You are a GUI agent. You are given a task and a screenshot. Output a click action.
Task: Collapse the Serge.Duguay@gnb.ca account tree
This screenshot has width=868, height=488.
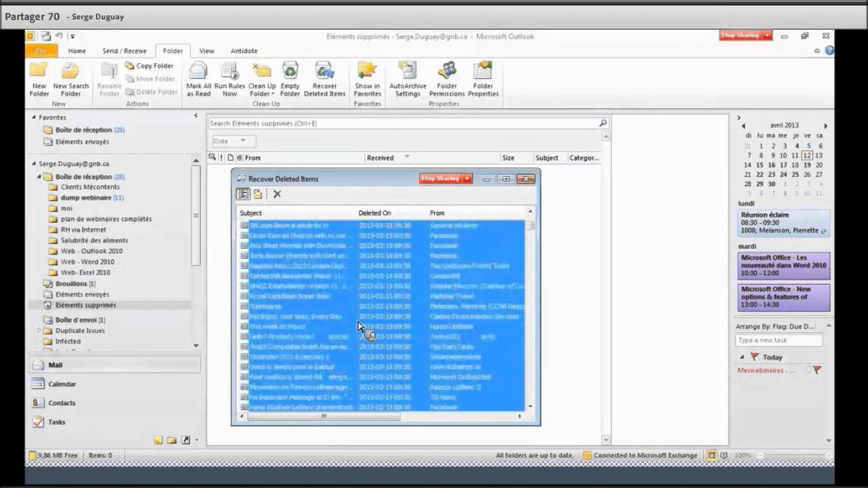pos(33,164)
